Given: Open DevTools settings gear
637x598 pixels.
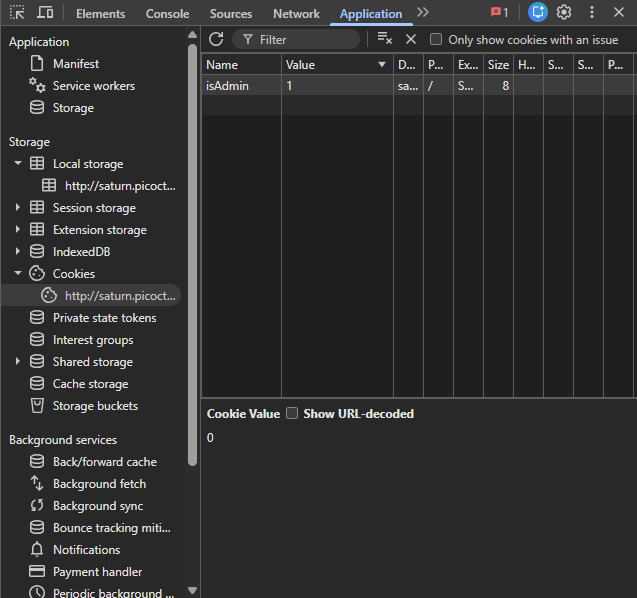Looking at the screenshot, I should tap(564, 12).
